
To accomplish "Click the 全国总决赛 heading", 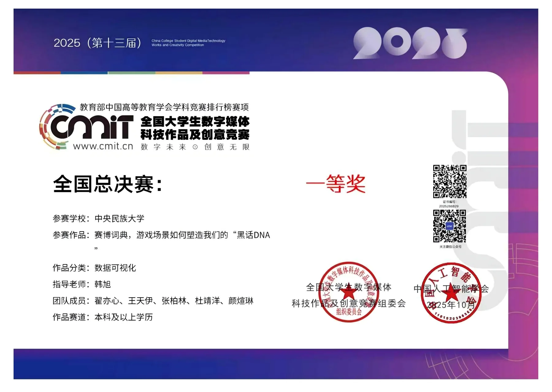I will pos(108,184).
